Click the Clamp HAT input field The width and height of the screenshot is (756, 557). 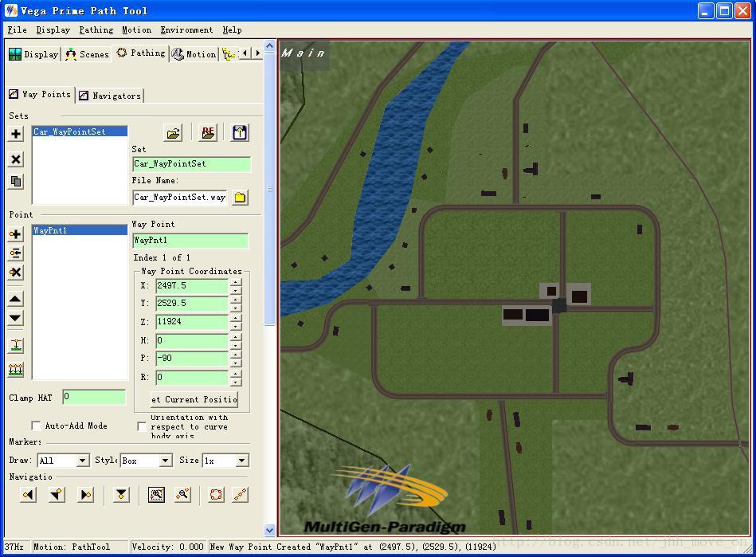(94, 397)
